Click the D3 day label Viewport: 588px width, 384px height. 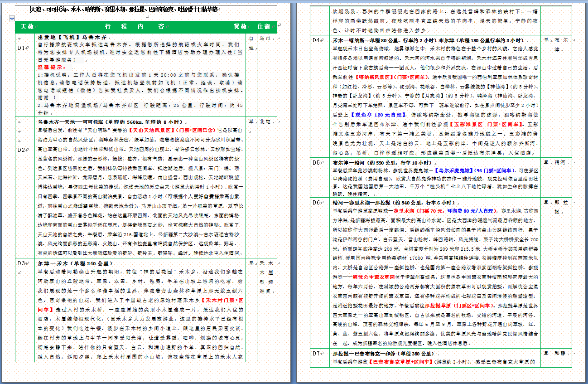click(21, 263)
